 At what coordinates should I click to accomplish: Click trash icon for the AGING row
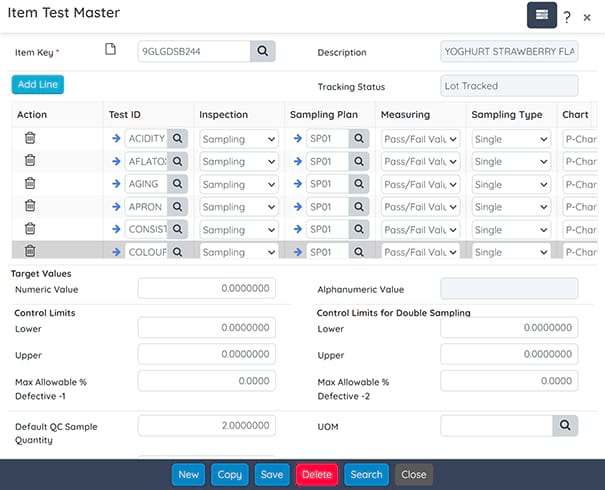click(x=30, y=184)
